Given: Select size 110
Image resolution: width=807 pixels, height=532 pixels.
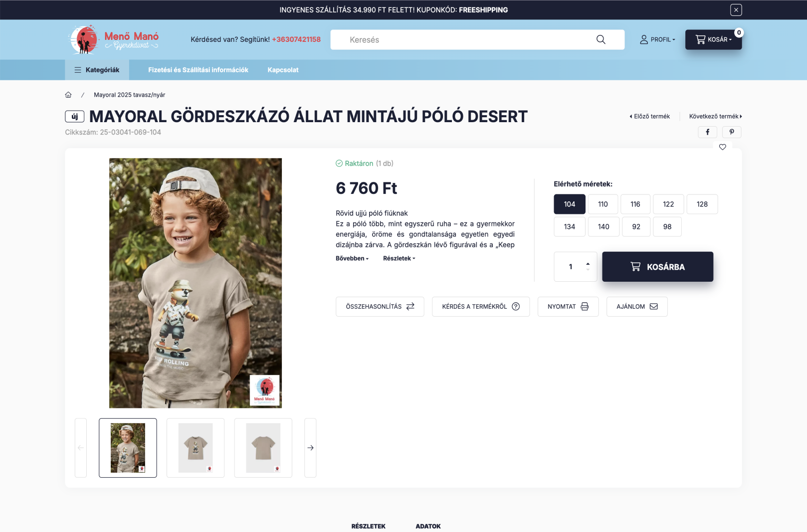Looking at the screenshot, I should (603, 204).
